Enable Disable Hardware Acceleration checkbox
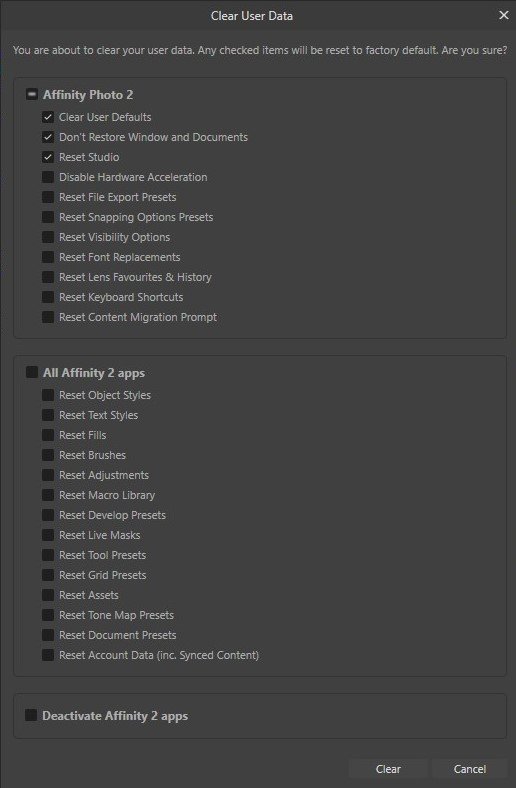Screen dimensions: 516x788 (48, 177)
